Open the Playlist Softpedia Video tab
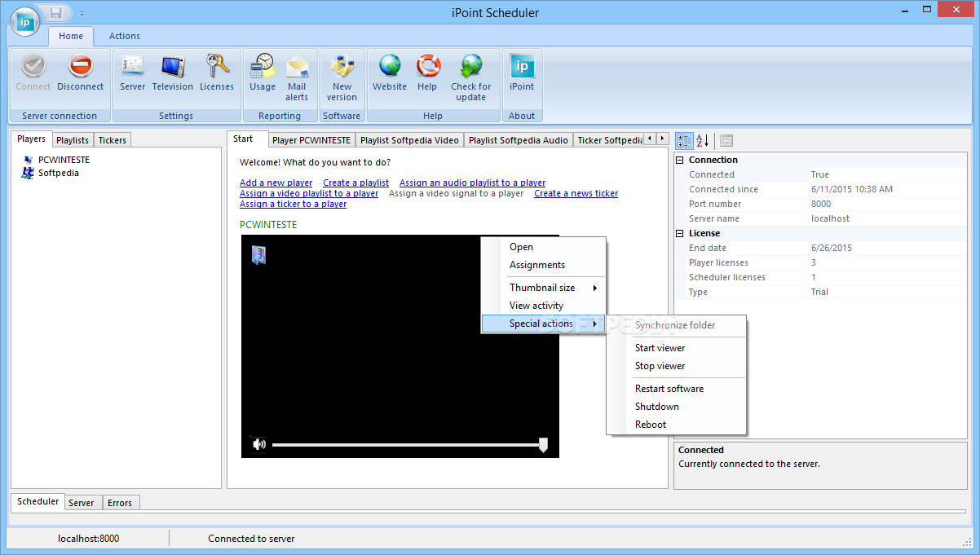Screen dimensions: 980x555 coord(409,140)
